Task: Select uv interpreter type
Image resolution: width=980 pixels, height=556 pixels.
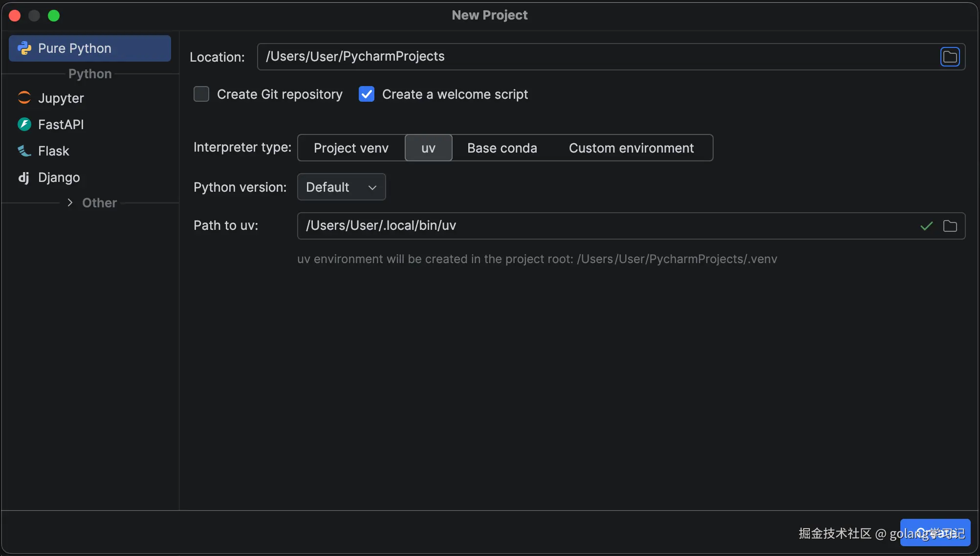Action: click(x=428, y=148)
